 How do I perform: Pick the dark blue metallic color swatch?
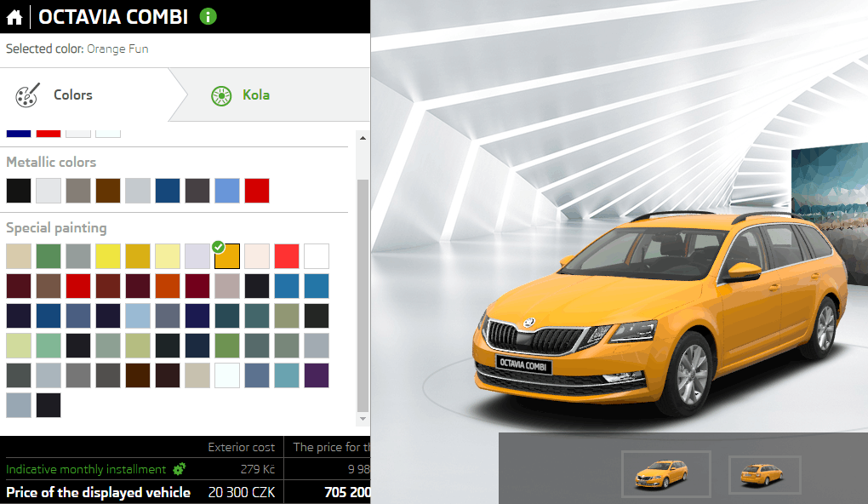168,191
